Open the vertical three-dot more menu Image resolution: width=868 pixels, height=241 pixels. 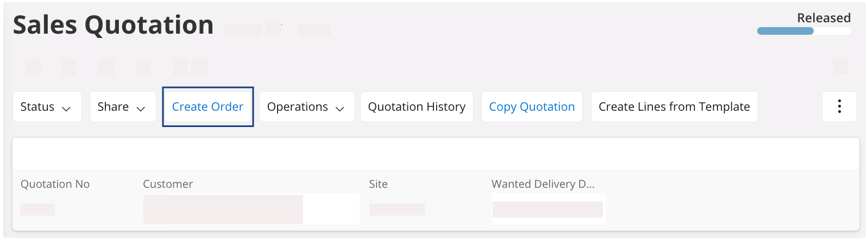839,106
